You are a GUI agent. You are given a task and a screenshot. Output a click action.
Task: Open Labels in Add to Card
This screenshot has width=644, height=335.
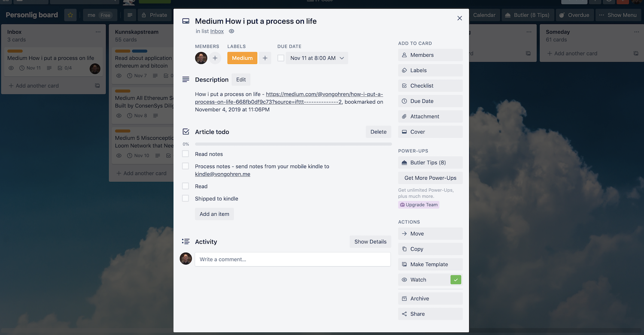[430, 70]
